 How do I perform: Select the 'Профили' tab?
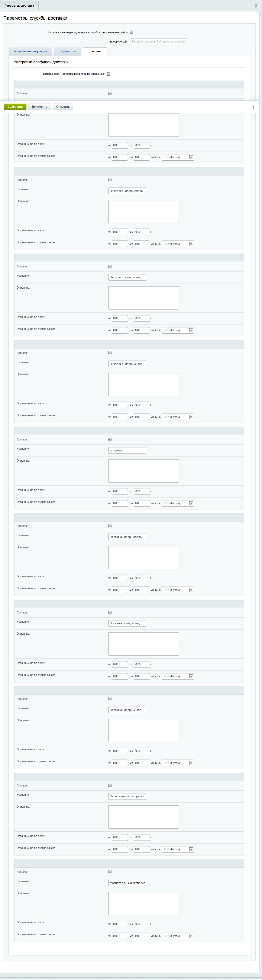pyautogui.click(x=95, y=51)
